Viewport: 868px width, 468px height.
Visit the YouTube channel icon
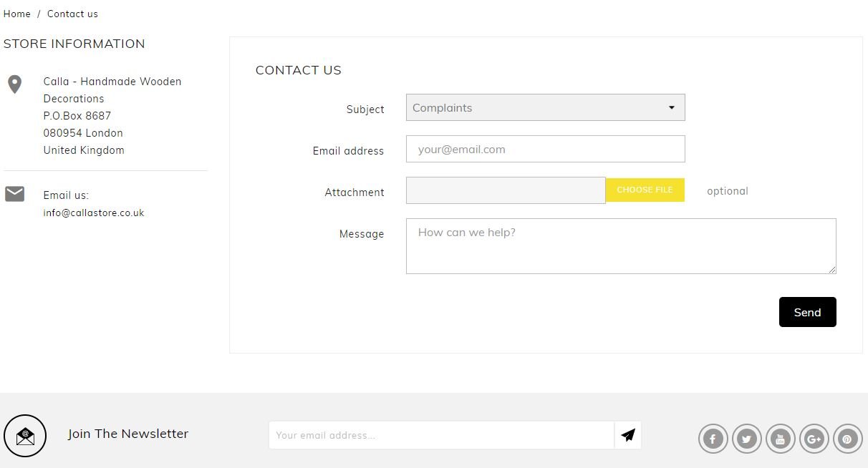[780, 439]
